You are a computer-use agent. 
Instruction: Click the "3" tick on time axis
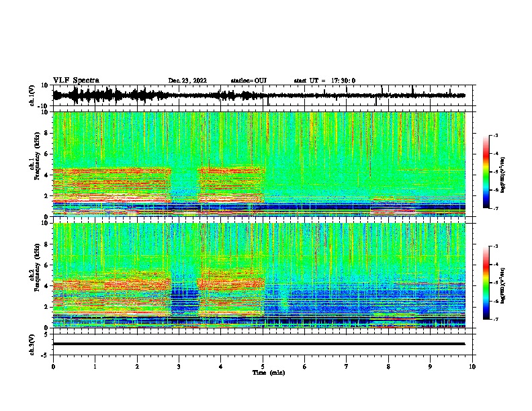pyautogui.click(x=179, y=367)
